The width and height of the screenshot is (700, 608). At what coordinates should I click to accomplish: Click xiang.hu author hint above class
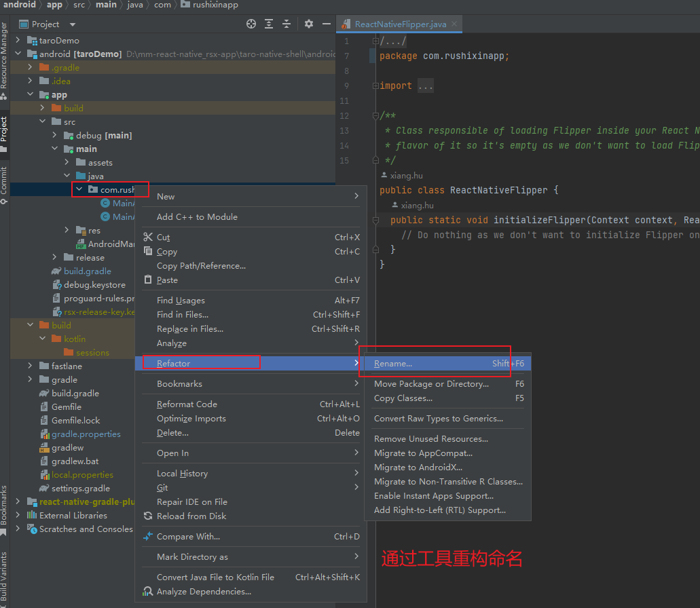pos(402,175)
